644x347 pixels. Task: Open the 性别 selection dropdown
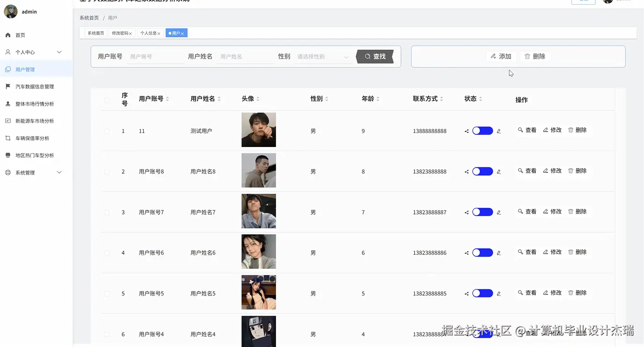(x=323, y=57)
